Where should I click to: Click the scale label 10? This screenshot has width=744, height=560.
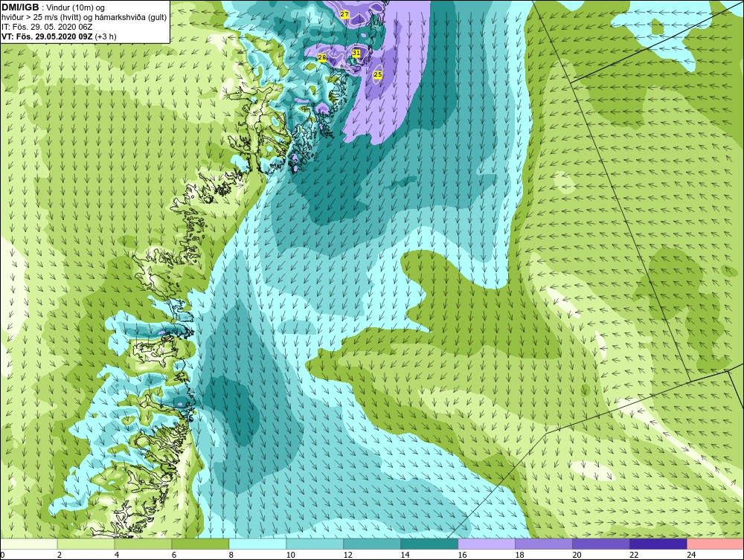(x=290, y=555)
